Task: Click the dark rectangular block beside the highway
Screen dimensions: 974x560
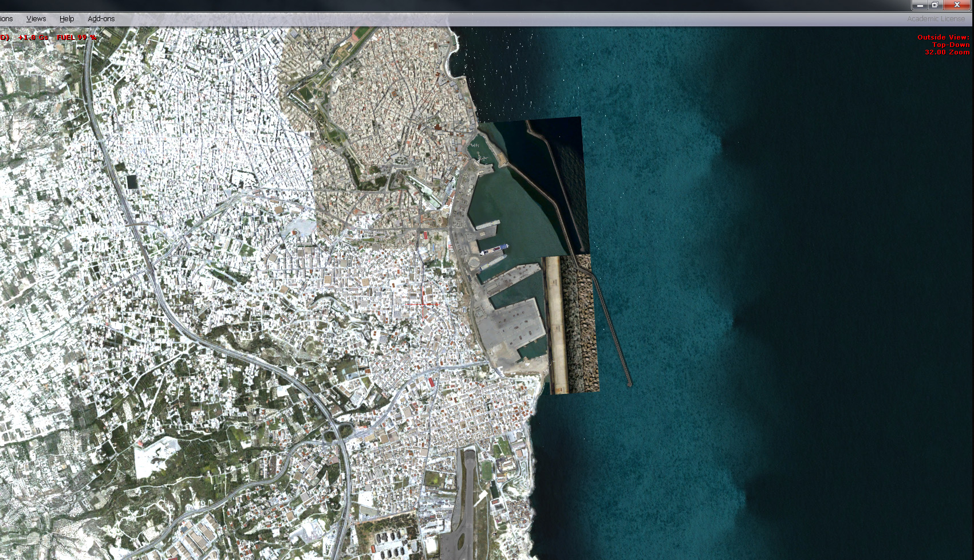Action: pyautogui.click(x=132, y=182)
